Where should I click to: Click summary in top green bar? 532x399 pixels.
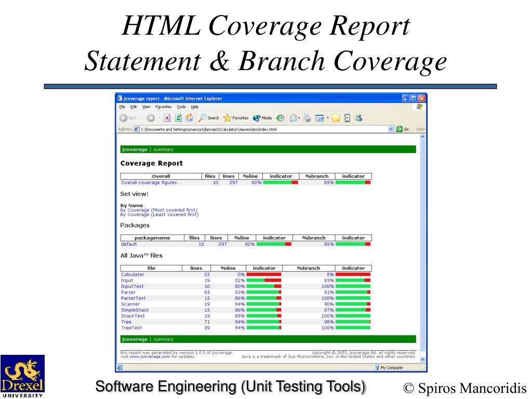coord(163,150)
